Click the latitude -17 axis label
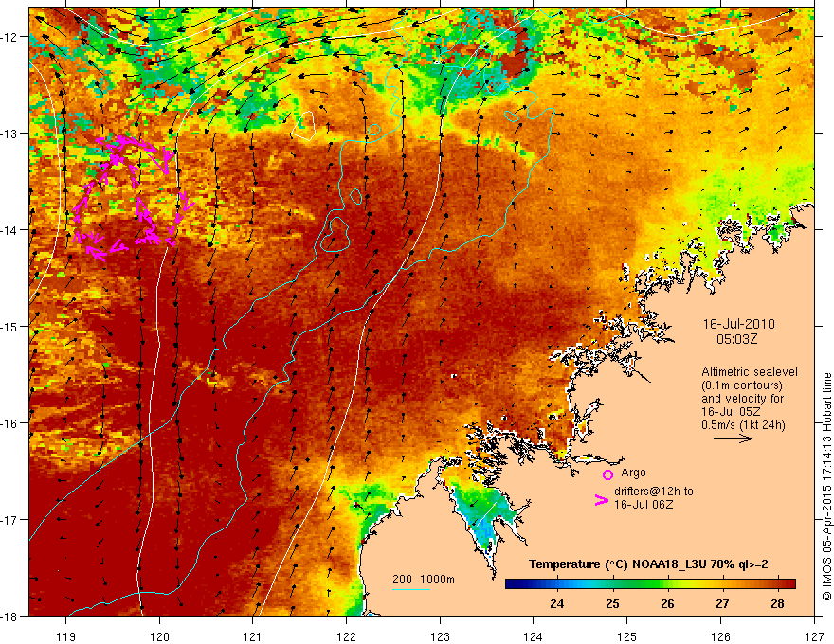 click(9, 520)
